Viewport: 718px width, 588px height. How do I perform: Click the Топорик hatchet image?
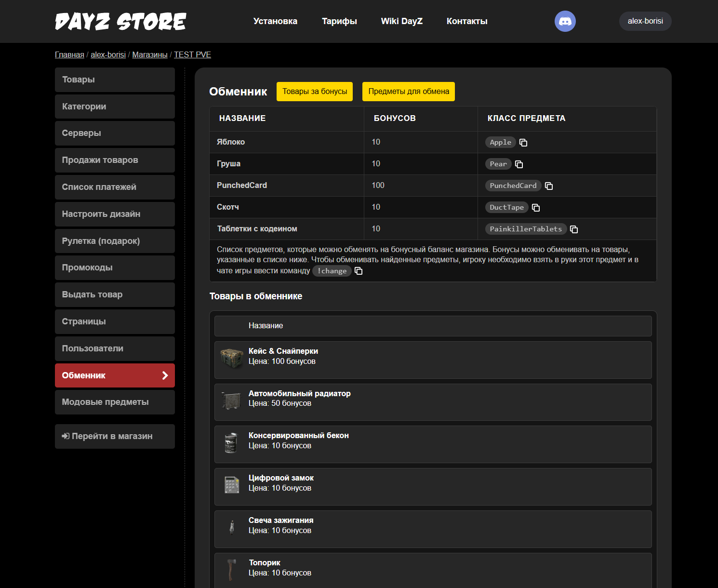[x=232, y=570]
